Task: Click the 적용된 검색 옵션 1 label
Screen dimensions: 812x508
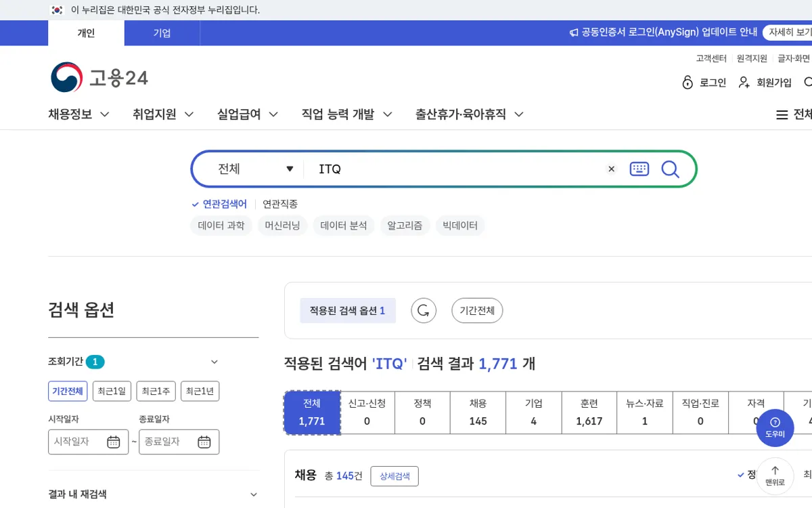Action: point(348,311)
